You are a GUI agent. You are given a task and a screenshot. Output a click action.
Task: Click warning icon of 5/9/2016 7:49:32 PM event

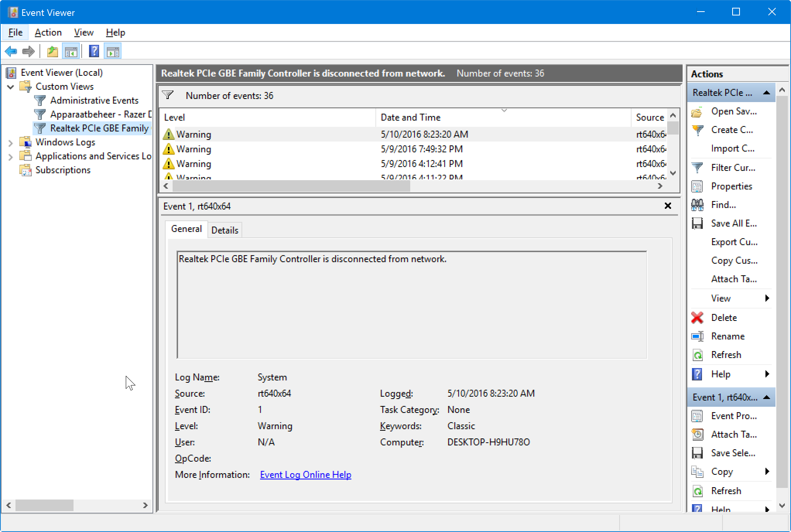[x=168, y=149]
